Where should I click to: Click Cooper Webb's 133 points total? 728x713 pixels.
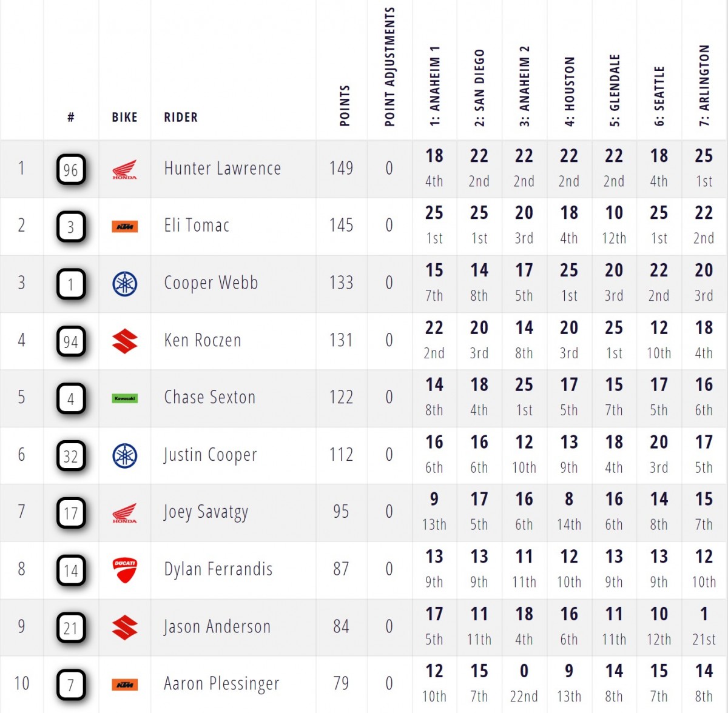(x=341, y=283)
